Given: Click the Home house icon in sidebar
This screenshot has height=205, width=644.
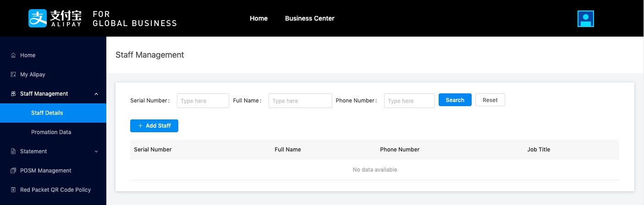Looking at the screenshot, I should tap(13, 55).
